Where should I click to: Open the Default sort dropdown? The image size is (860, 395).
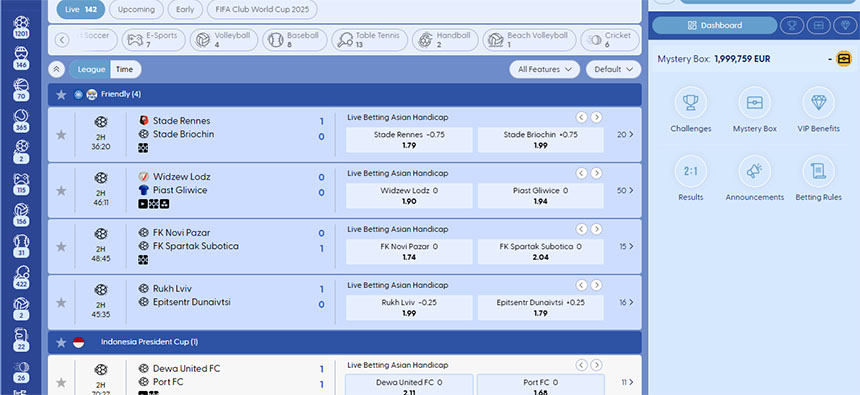point(613,70)
